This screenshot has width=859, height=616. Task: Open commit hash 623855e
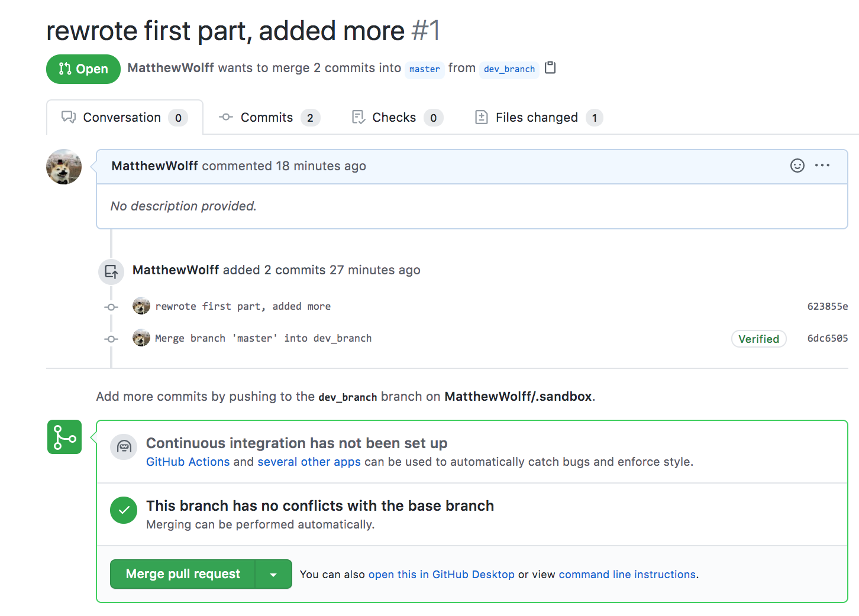(827, 306)
